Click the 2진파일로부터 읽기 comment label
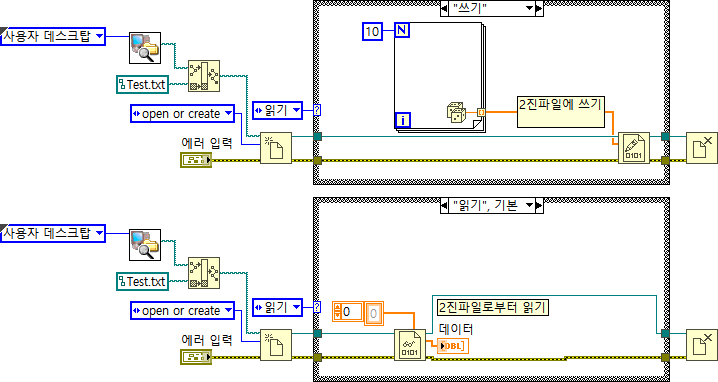The height and width of the screenshot is (382, 718). (x=492, y=307)
